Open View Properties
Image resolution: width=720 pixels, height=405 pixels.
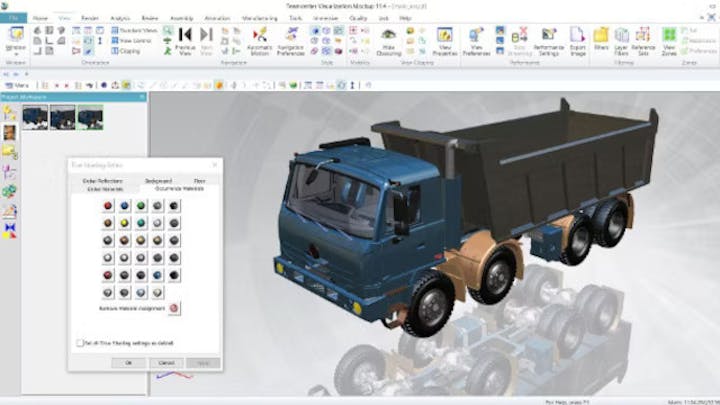pyautogui.click(x=444, y=39)
